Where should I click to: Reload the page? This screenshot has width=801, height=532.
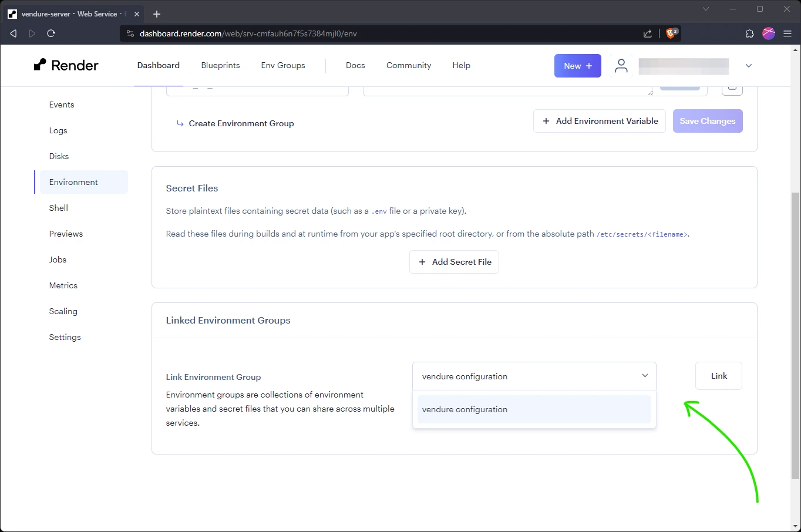point(51,33)
